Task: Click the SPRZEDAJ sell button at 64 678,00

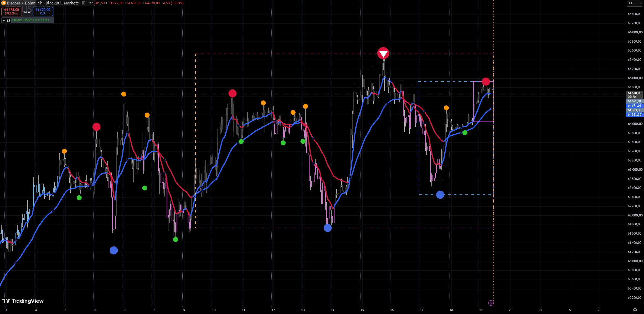Action: pos(12,11)
